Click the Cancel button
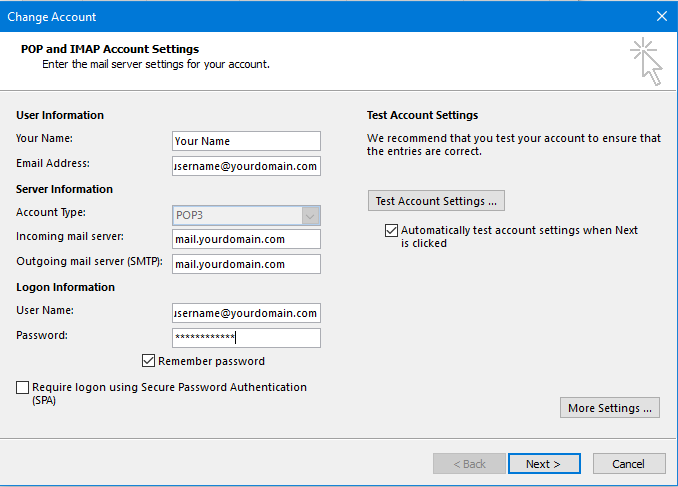Viewport: 678px width, 487px height. pyautogui.click(x=629, y=464)
